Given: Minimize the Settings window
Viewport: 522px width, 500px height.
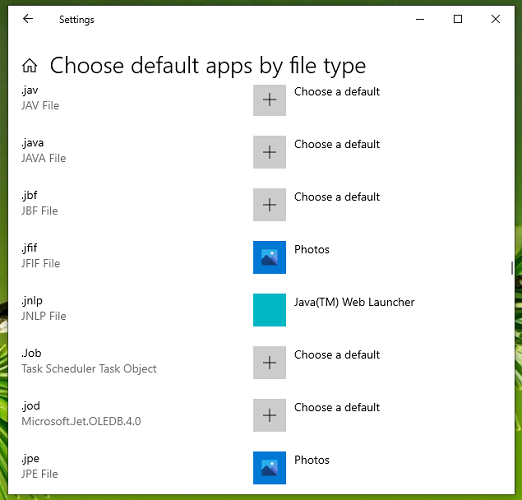Looking at the screenshot, I should [420, 19].
